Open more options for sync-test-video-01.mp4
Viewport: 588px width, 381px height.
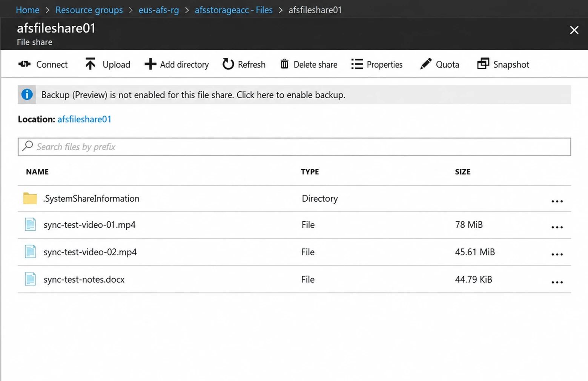pos(557,227)
